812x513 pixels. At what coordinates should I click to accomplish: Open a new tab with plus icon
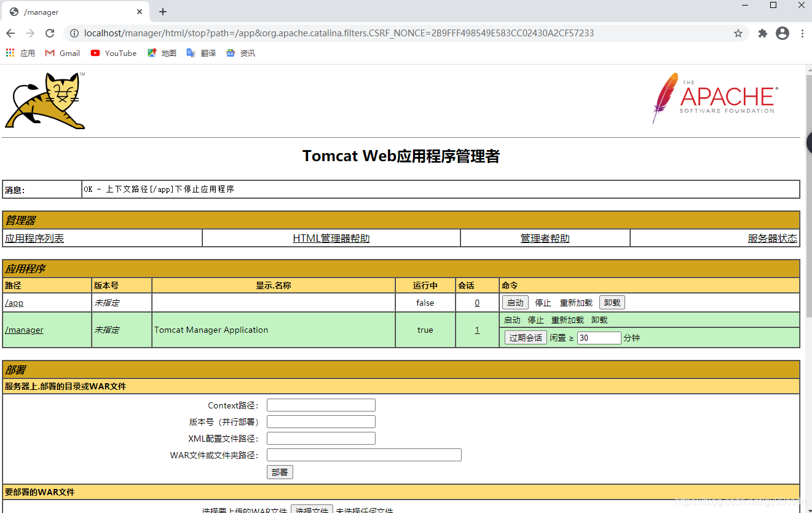click(163, 12)
